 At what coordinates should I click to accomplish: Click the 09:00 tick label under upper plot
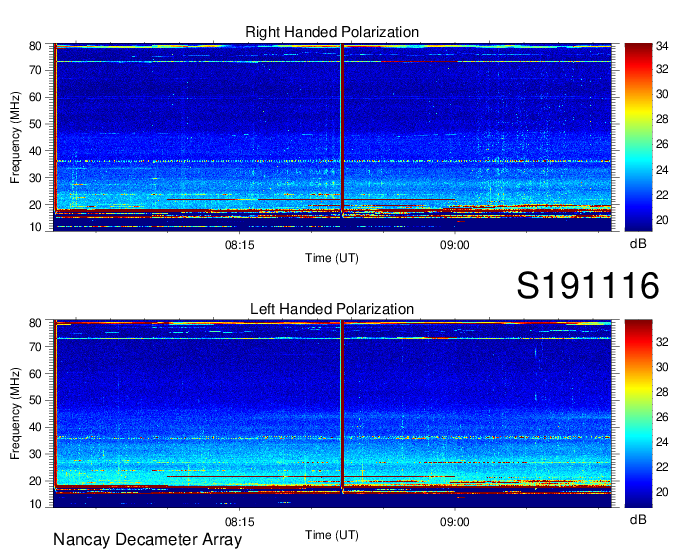pos(454,245)
